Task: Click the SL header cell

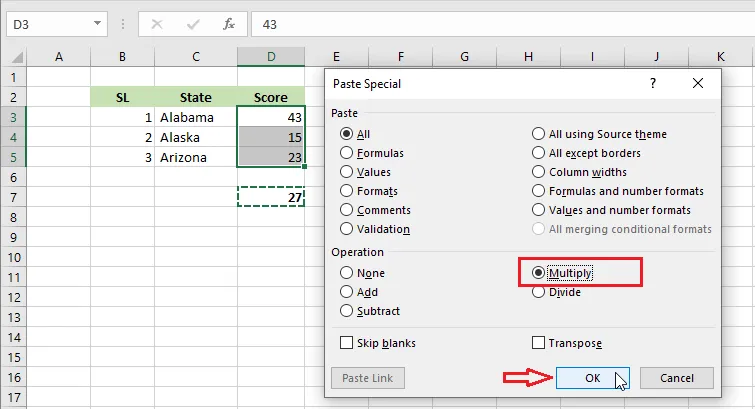Action: pos(122,97)
